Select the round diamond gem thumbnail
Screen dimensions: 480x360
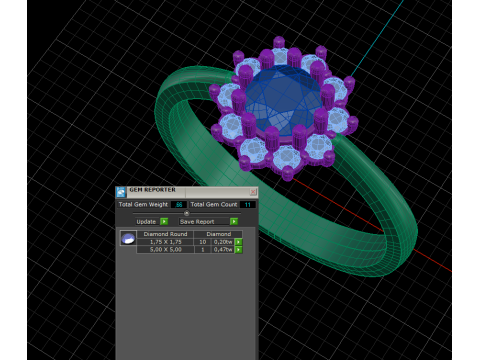[128, 238]
